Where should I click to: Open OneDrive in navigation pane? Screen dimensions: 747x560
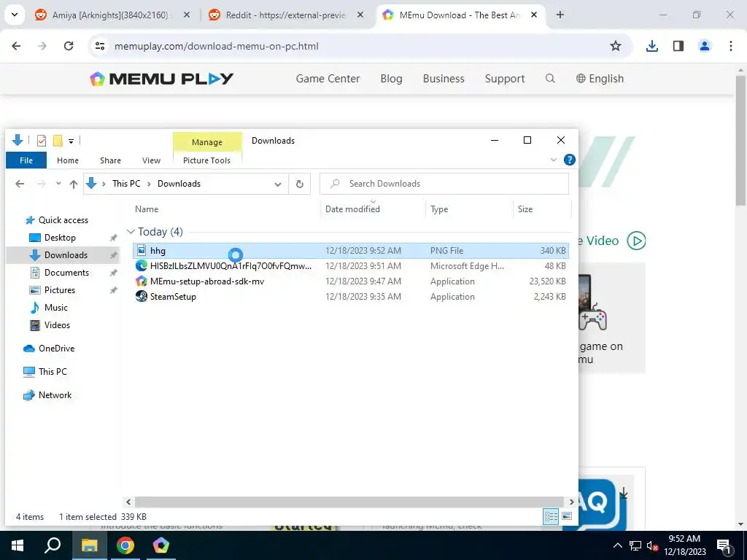[57, 349]
